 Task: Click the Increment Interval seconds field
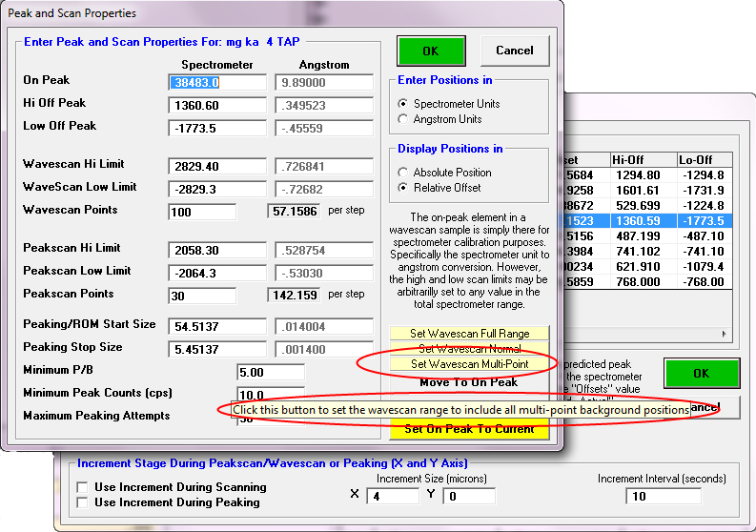(x=663, y=497)
